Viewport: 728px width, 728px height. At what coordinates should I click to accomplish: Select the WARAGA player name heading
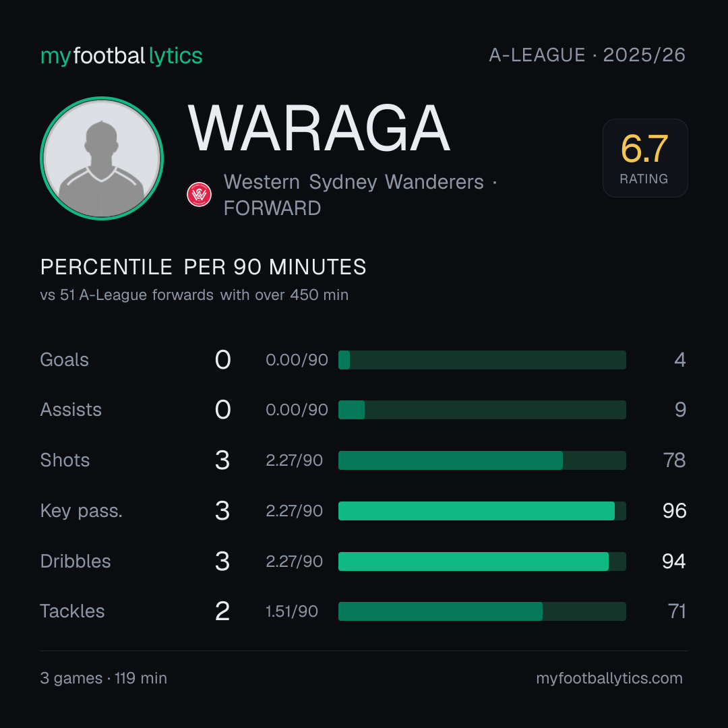[x=319, y=129]
